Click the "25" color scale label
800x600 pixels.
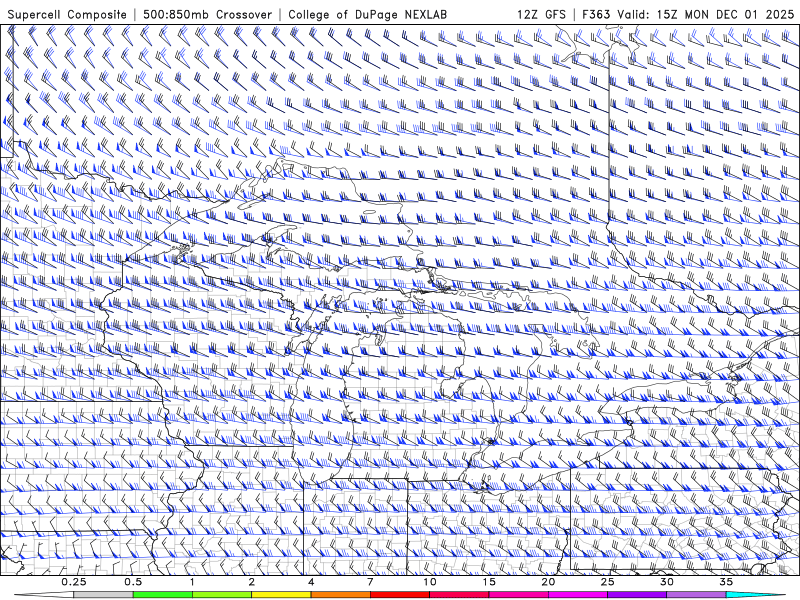pyautogui.click(x=608, y=582)
